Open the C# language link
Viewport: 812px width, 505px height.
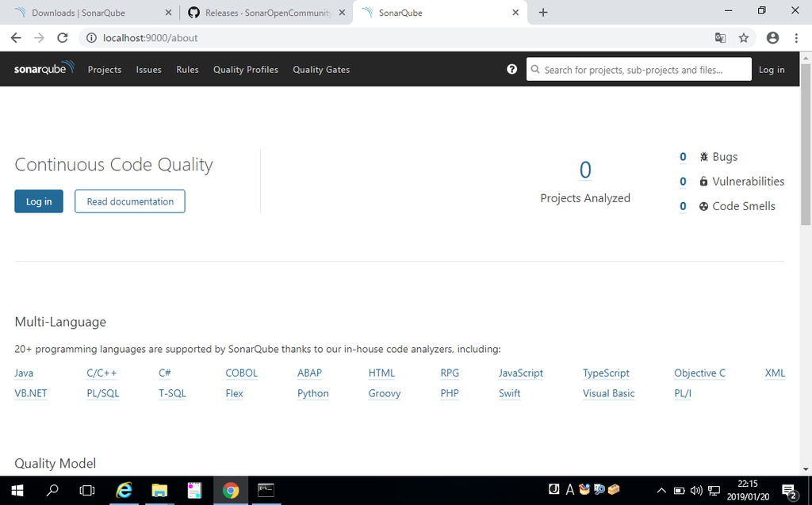165,373
